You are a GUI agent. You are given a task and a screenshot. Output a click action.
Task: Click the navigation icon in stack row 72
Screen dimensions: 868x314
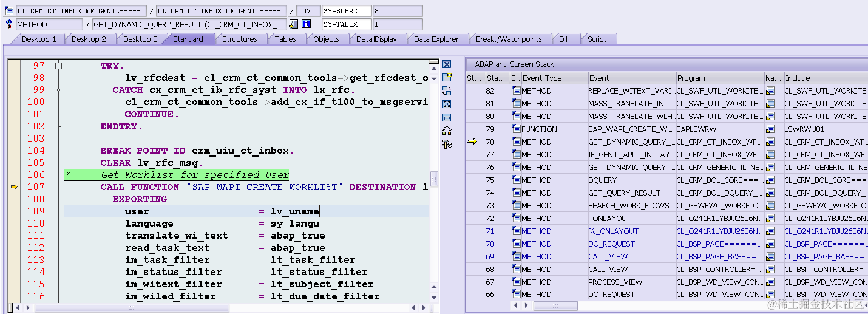pyautogui.click(x=770, y=218)
